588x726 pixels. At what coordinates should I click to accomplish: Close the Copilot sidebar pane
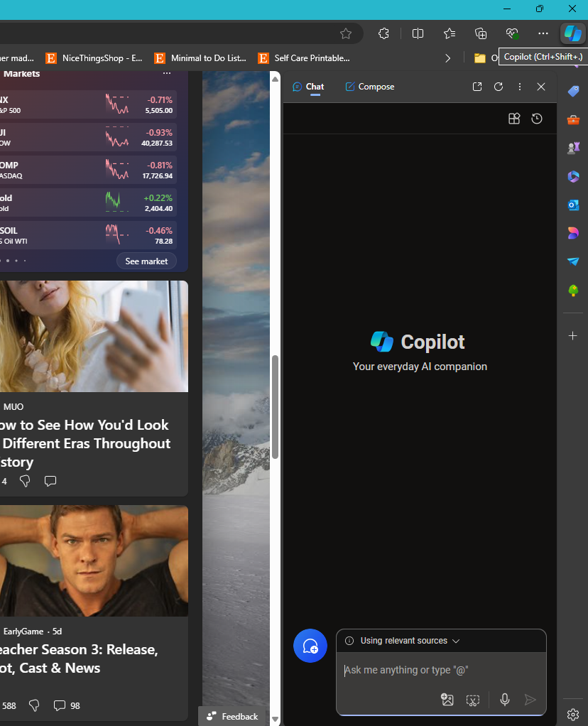[x=540, y=87]
